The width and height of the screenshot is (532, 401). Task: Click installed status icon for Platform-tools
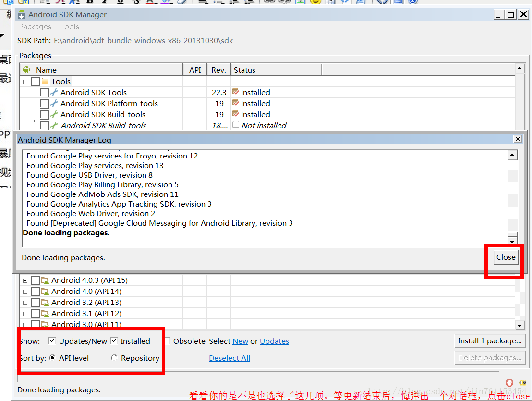coord(235,103)
